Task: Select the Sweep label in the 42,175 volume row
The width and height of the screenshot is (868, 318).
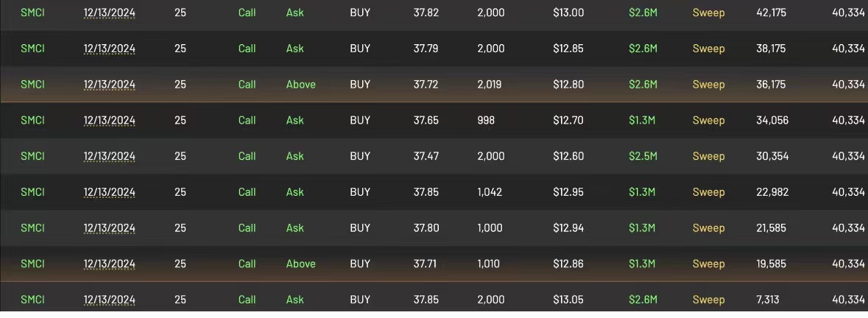Action: pyautogui.click(x=708, y=13)
